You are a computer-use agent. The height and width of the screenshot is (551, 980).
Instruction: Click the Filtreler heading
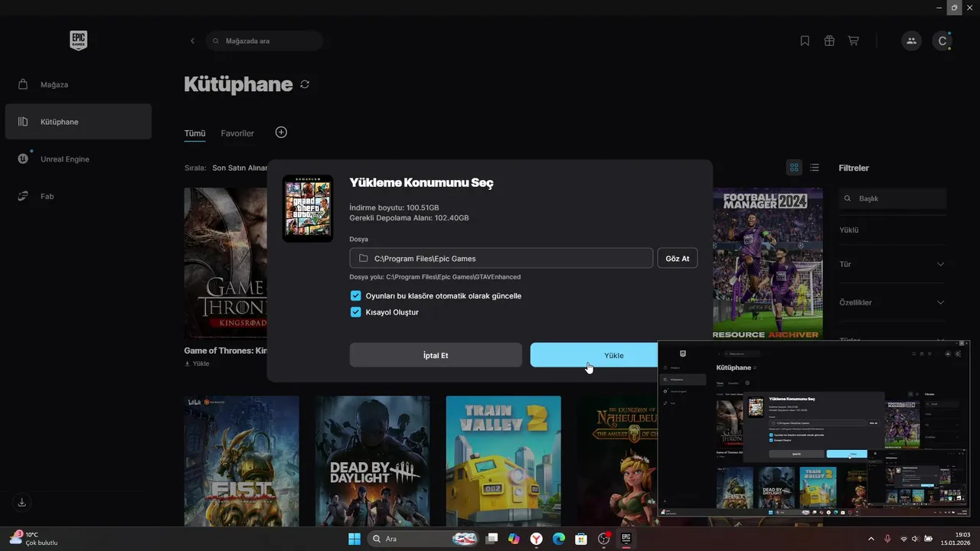[854, 168]
